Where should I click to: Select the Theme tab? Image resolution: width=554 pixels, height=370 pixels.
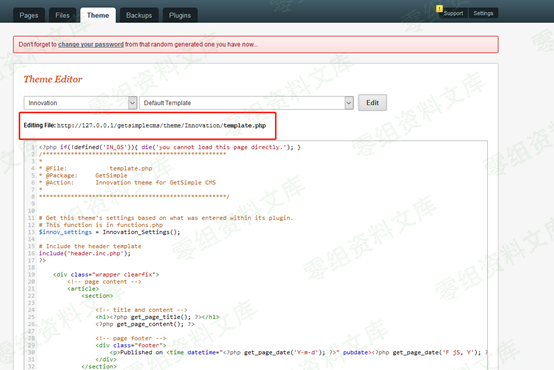[98, 15]
